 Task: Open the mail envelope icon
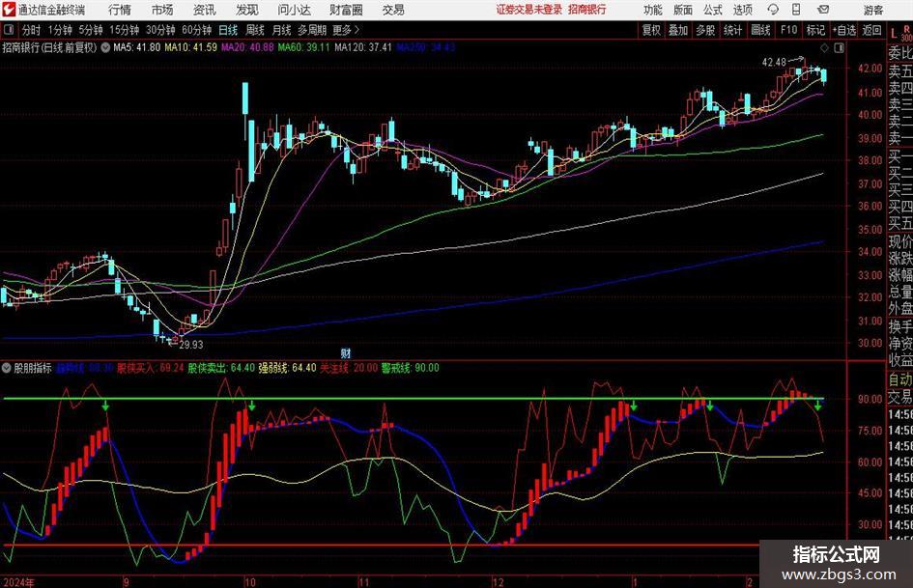823,10
